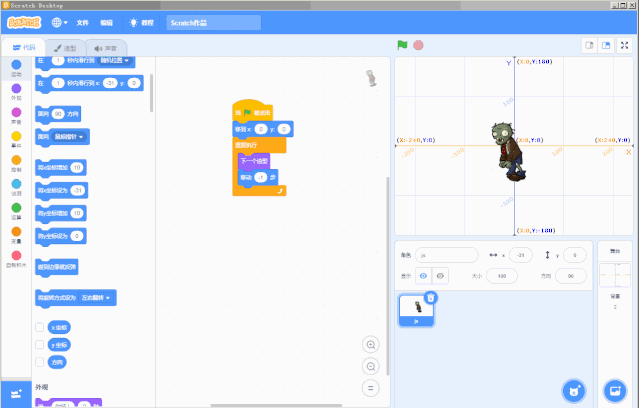The height and width of the screenshot is (408, 639).
Task: Tick the direction checkbox
Action: (40, 362)
